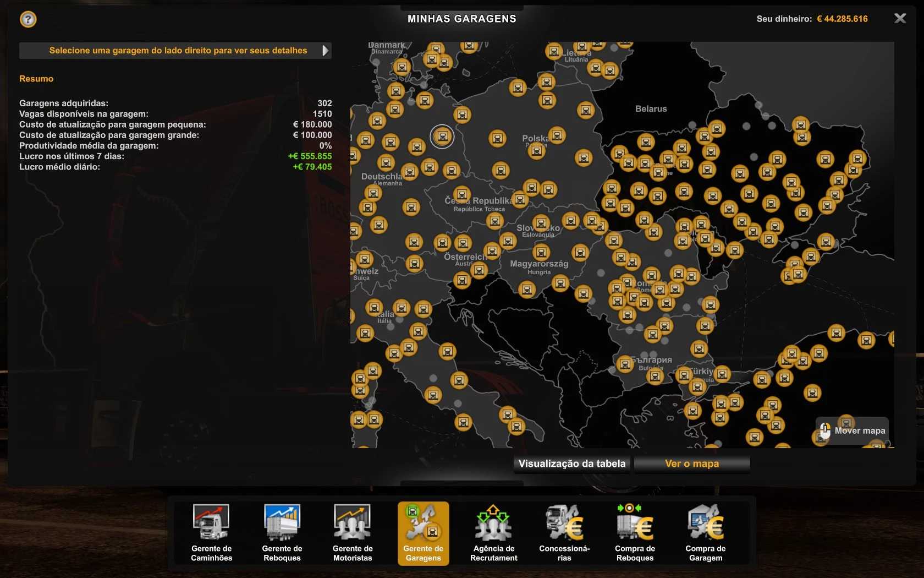Click the help question mark icon
This screenshot has height=578, width=924.
(x=28, y=19)
